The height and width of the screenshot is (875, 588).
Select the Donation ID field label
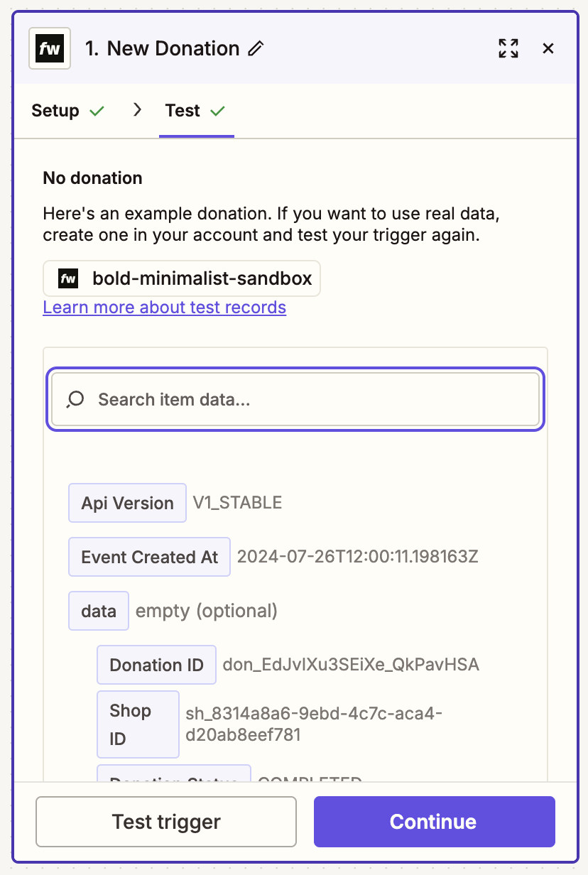(x=156, y=665)
